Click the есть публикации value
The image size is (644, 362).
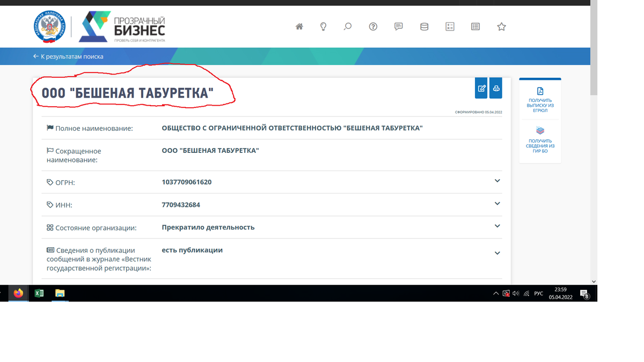pos(192,250)
